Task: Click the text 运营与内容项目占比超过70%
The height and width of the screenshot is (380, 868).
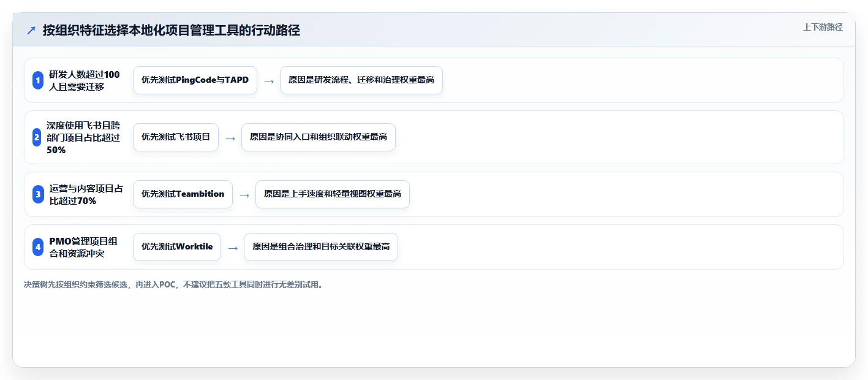Action: (86, 194)
